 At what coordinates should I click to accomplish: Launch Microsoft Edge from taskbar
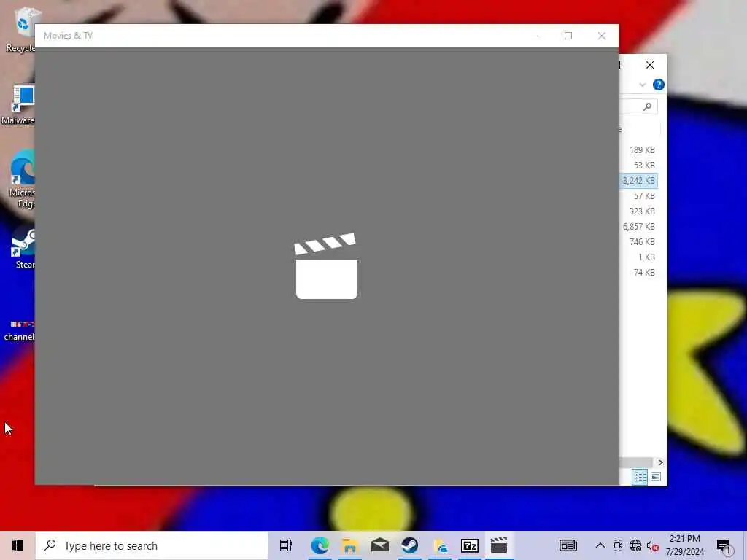[x=320, y=545]
